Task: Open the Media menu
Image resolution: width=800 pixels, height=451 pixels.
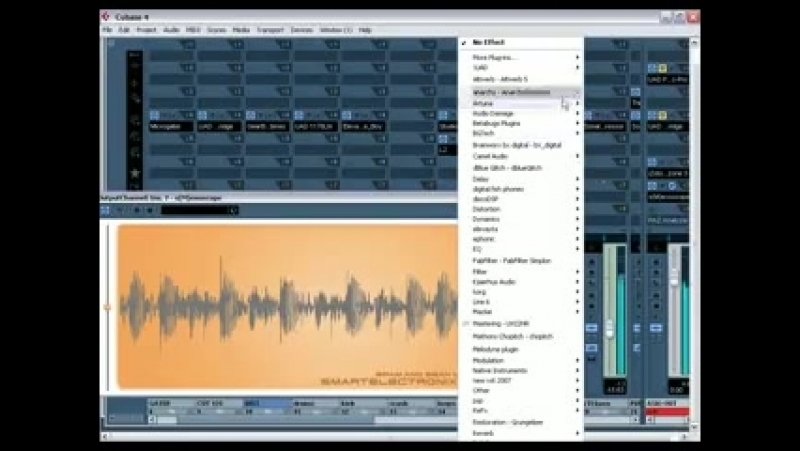Action: tap(241, 30)
